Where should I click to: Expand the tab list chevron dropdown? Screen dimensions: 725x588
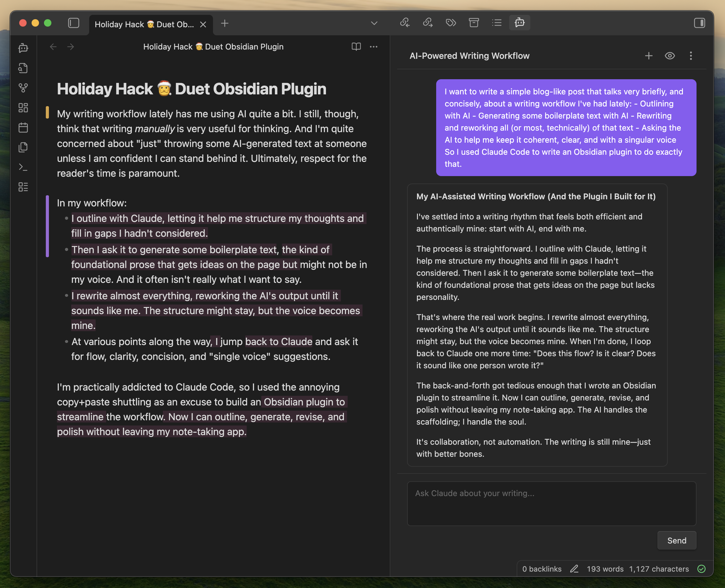pyautogui.click(x=374, y=24)
